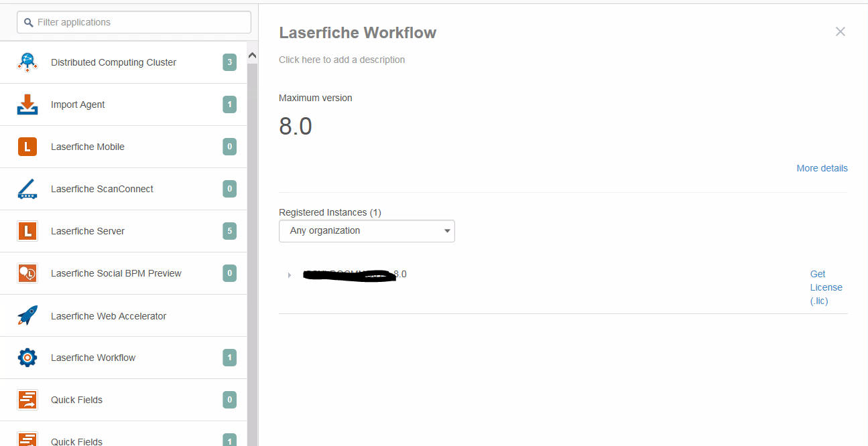The height and width of the screenshot is (446, 868).
Task: Select Laserfiche Server in the list
Action: pos(123,231)
